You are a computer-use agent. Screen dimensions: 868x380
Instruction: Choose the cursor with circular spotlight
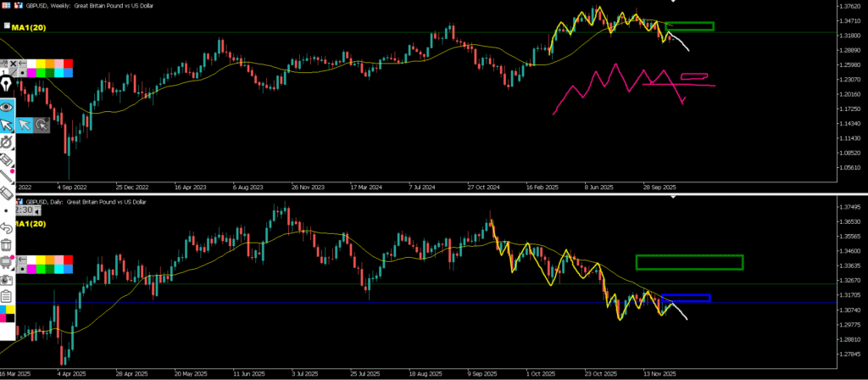pyautogui.click(x=42, y=126)
